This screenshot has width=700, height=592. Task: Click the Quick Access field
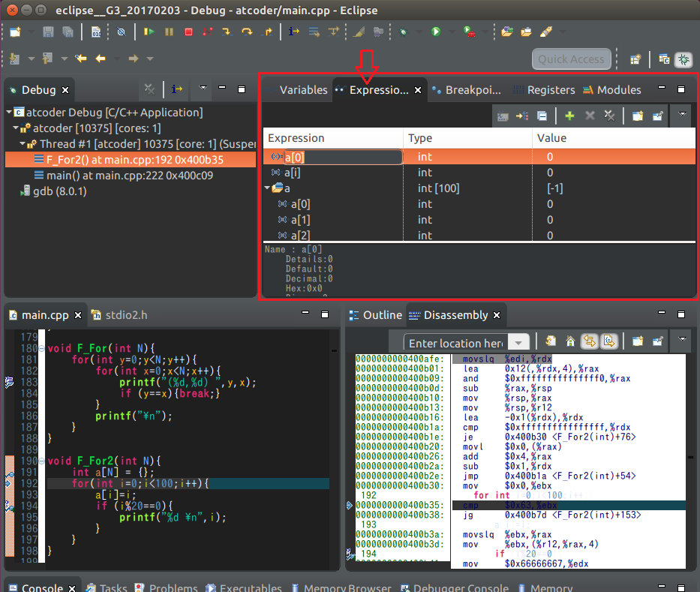coord(571,59)
